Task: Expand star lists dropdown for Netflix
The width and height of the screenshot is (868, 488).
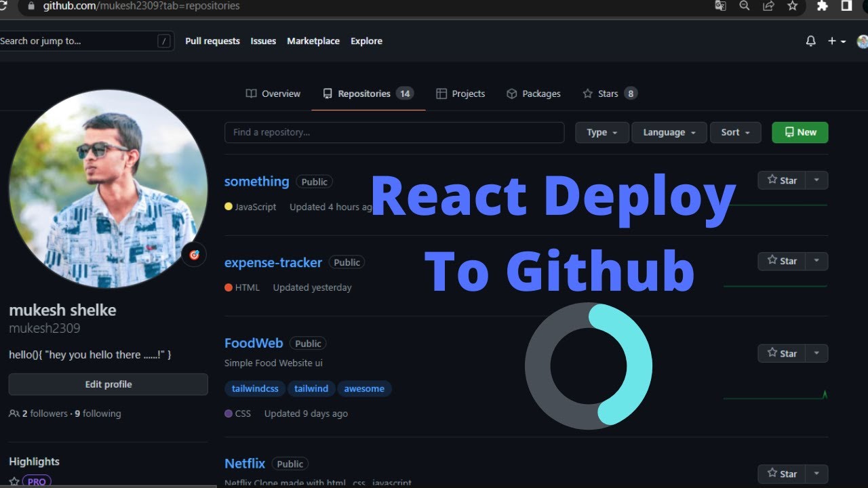Action: (816, 474)
